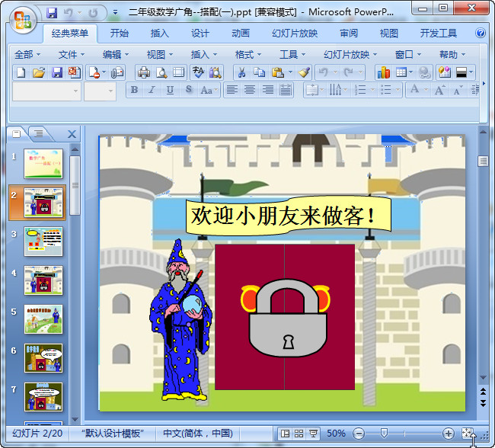495x448 pixels.
Task: Switch to the 审阅 ribbon tab
Action: (349, 33)
